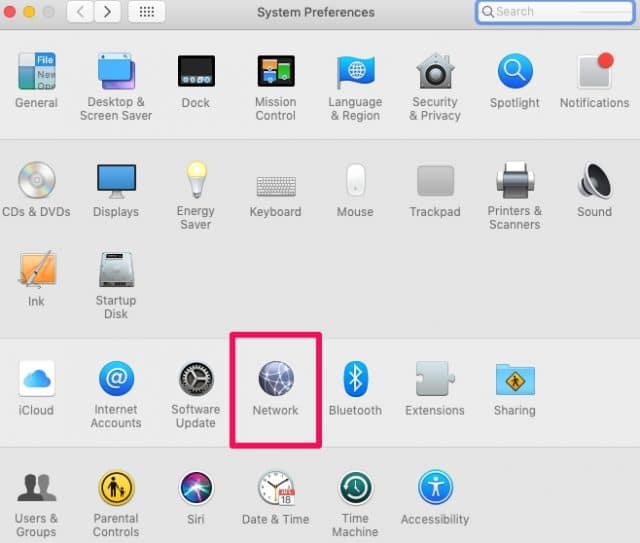
Task: Click the Show All grid button
Action: pos(146,12)
